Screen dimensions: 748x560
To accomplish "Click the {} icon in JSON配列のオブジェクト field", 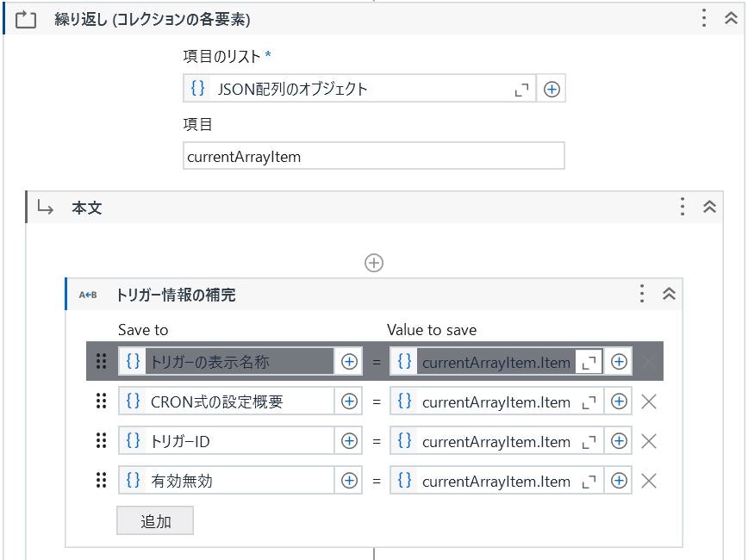I will pyautogui.click(x=196, y=88).
